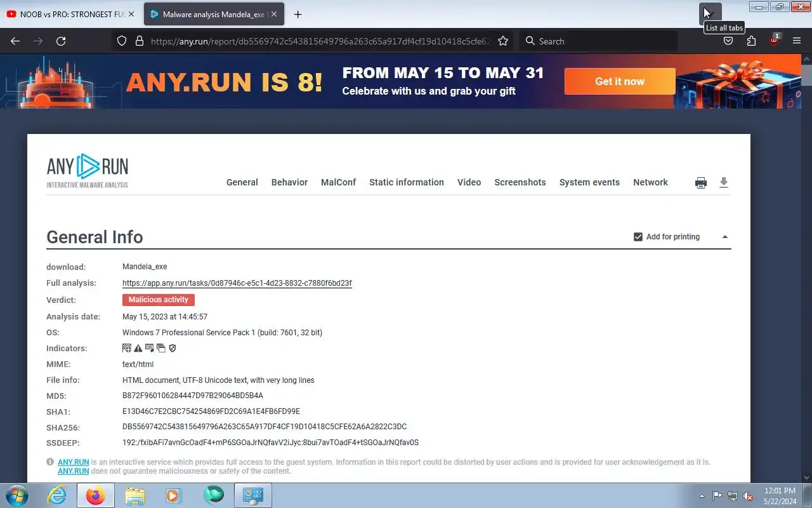Click the ANY.RUN logo in report header
The image size is (812, 508).
pyautogui.click(x=88, y=170)
